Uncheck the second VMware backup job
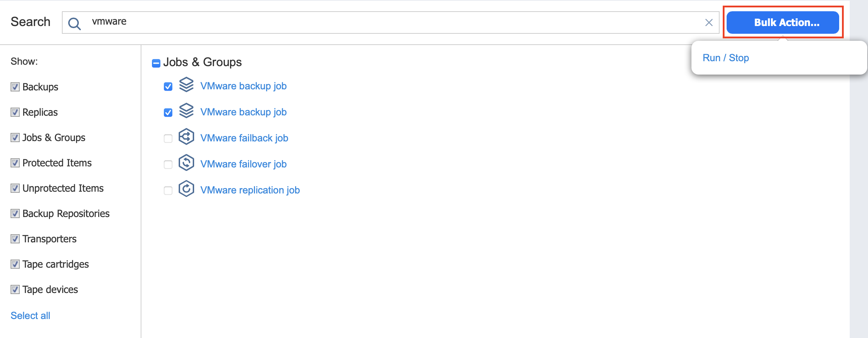868x338 pixels. click(x=168, y=113)
